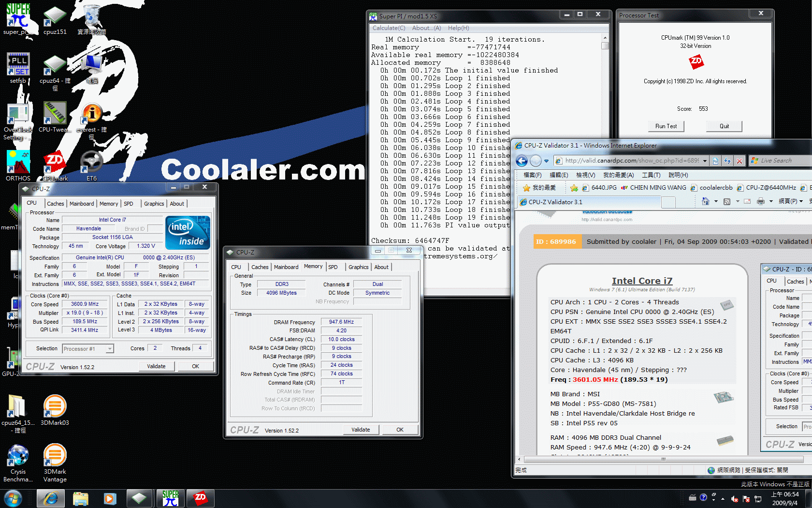Open the cpuz151 desktop shortcut
This screenshot has height=508, width=812.
click(x=55, y=19)
